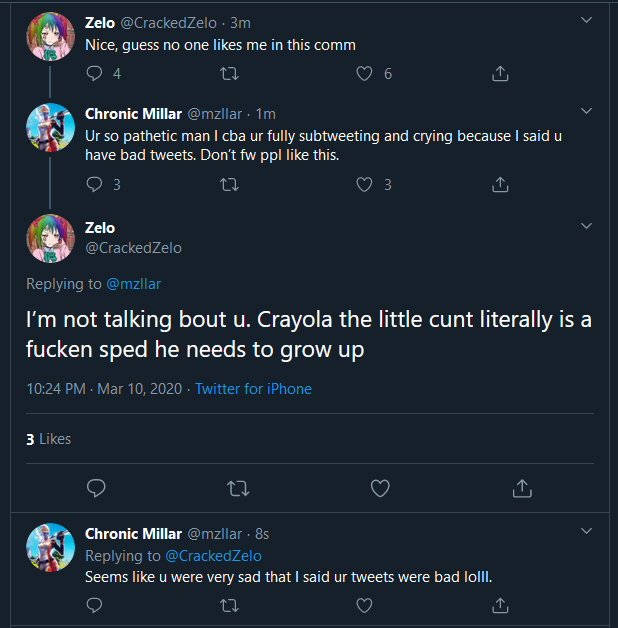The width and height of the screenshot is (618, 628).
Task: Retweet the main expanded Zelo tweet
Action: pos(238,488)
